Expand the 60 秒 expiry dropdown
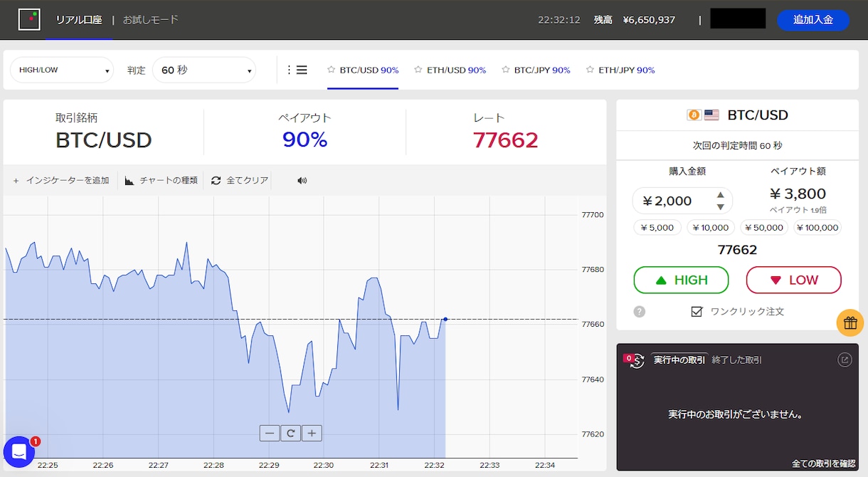Screen dimensions: 868x477 [x=204, y=70]
